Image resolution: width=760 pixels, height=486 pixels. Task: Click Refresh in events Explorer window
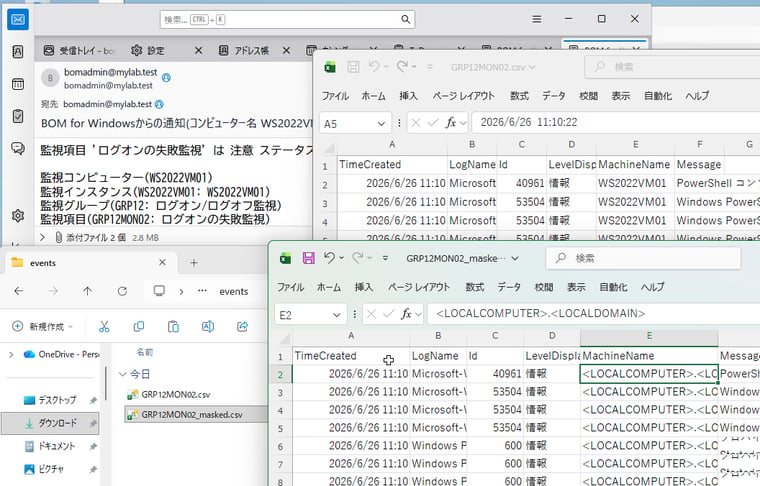122,291
